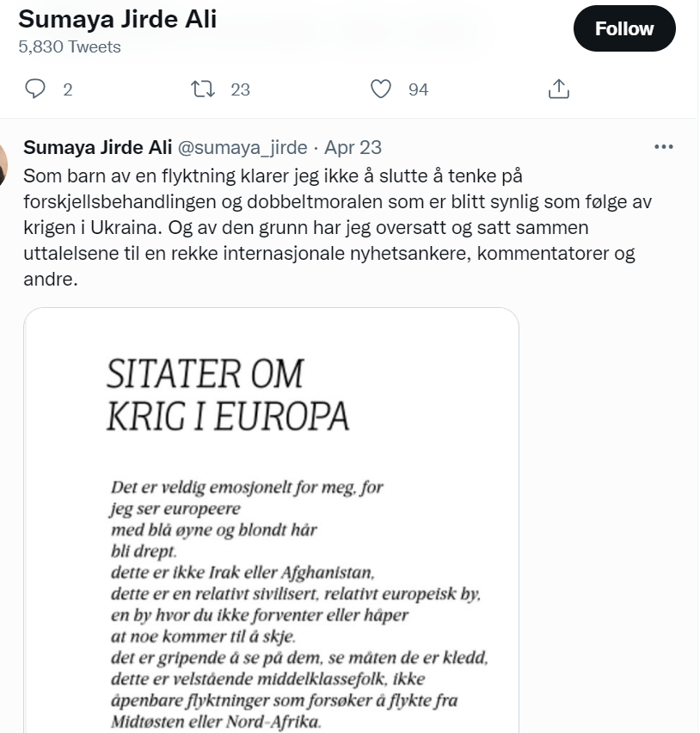Click the share upload icon
This screenshot has height=733, width=700.
[559, 89]
